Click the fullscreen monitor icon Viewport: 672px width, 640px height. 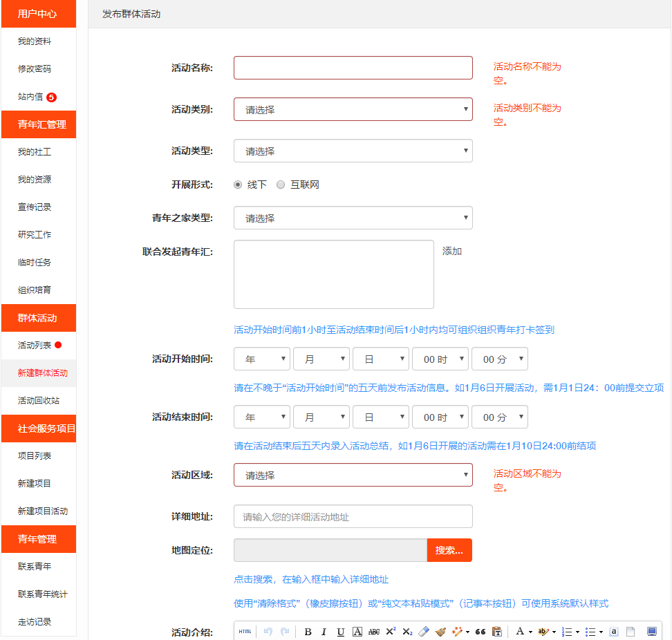pyautogui.click(x=652, y=632)
